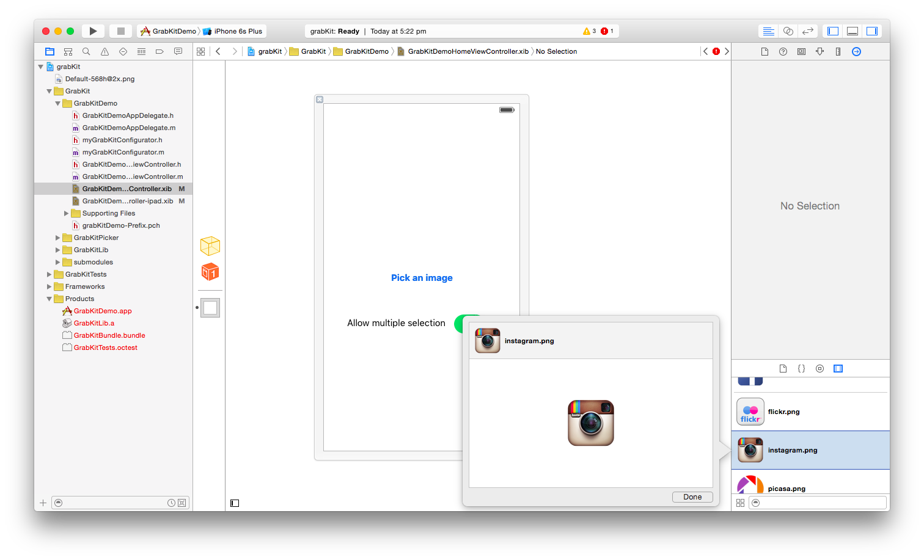
Task: Go forward in editor history
Action: tap(235, 52)
